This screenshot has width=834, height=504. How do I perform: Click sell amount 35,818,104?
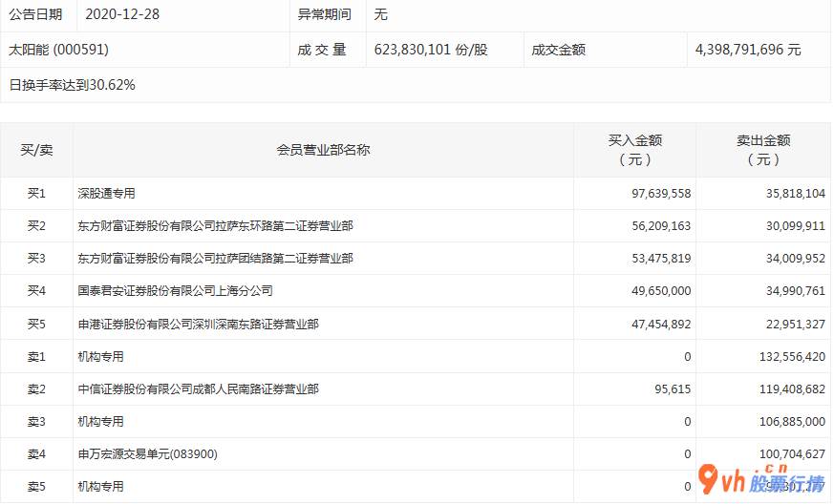point(796,194)
